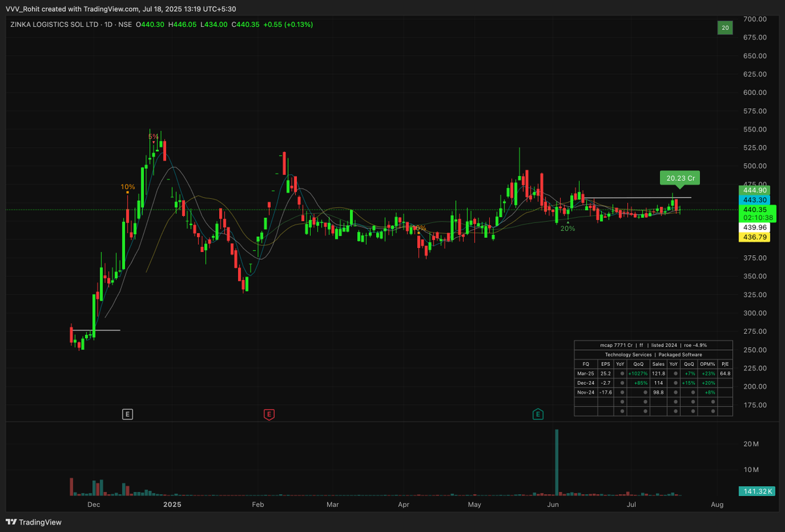Select the Dec-24 quarter cell

click(x=585, y=383)
